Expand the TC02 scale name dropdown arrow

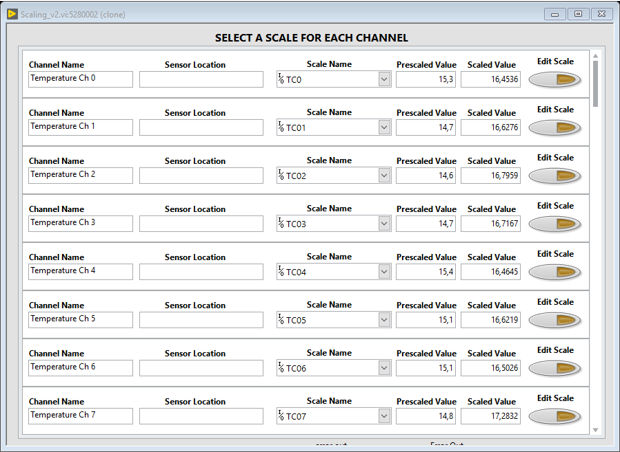coord(384,176)
